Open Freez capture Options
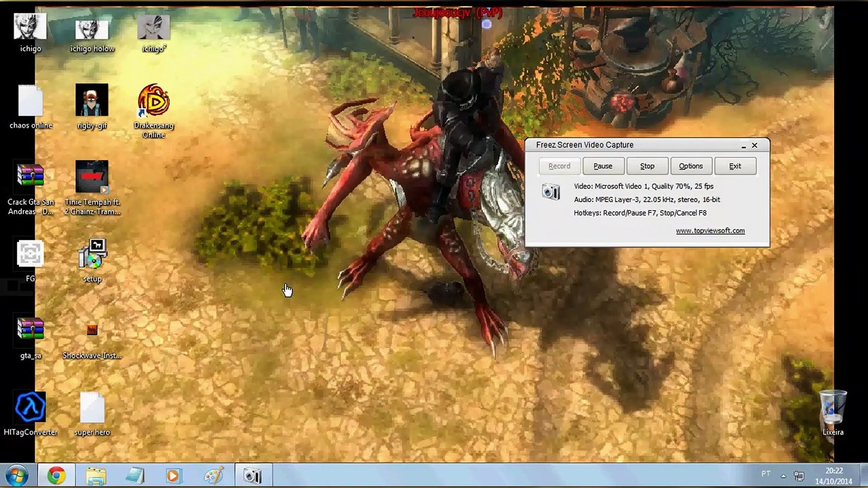 691,166
